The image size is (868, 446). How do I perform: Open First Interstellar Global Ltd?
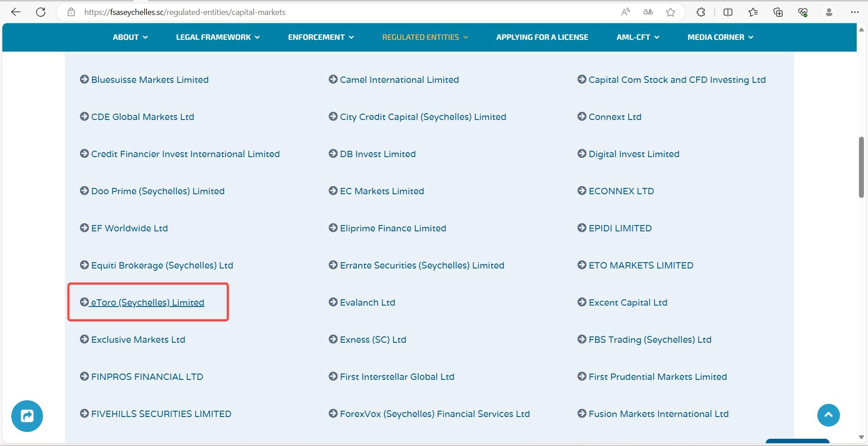tap(397, 377)
